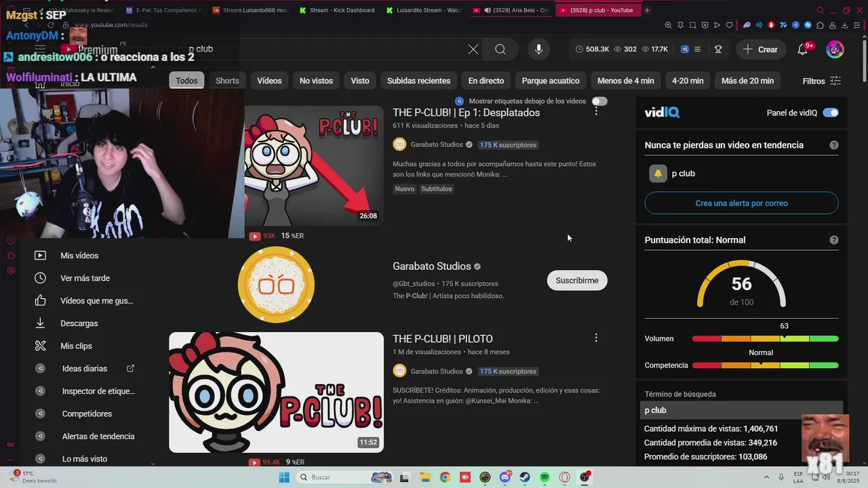The height and width of the screenshot is (488, 868).
Task: Open browser downloads icon
Action: coord(844,25)
